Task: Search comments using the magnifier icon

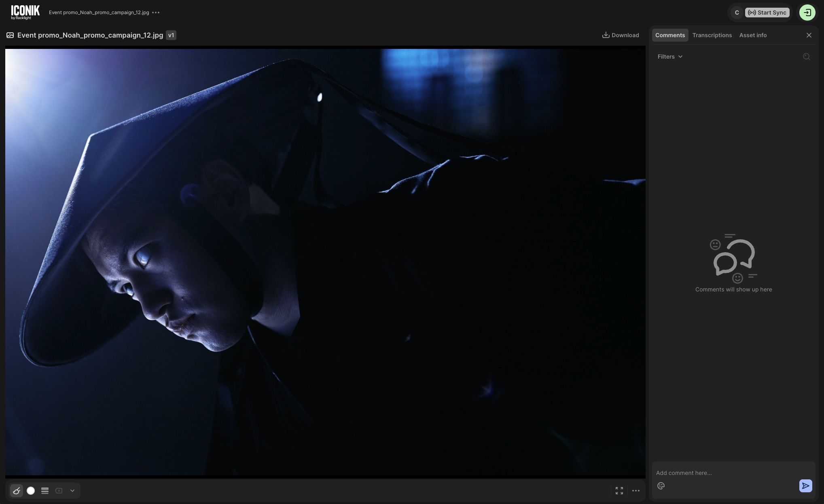Action: [x=806, y=57]
